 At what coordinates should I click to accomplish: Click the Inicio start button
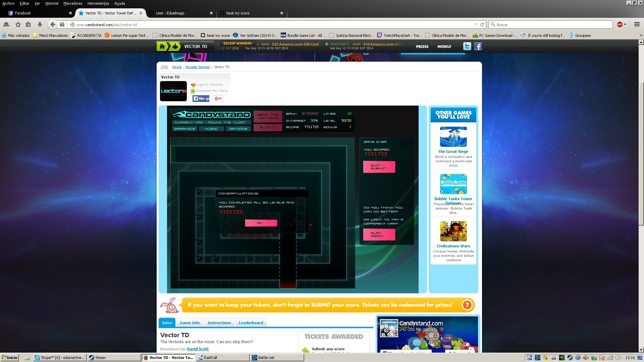coord(9,358)
